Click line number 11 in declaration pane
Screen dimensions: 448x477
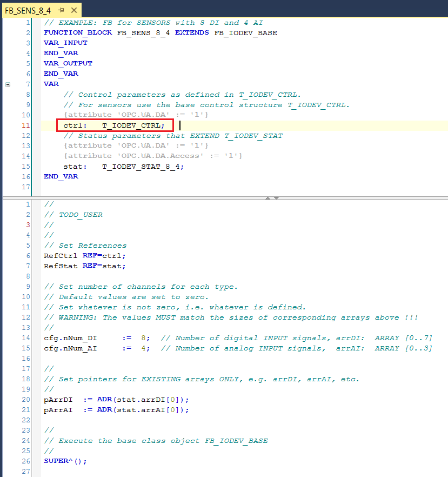pos(25,125)
